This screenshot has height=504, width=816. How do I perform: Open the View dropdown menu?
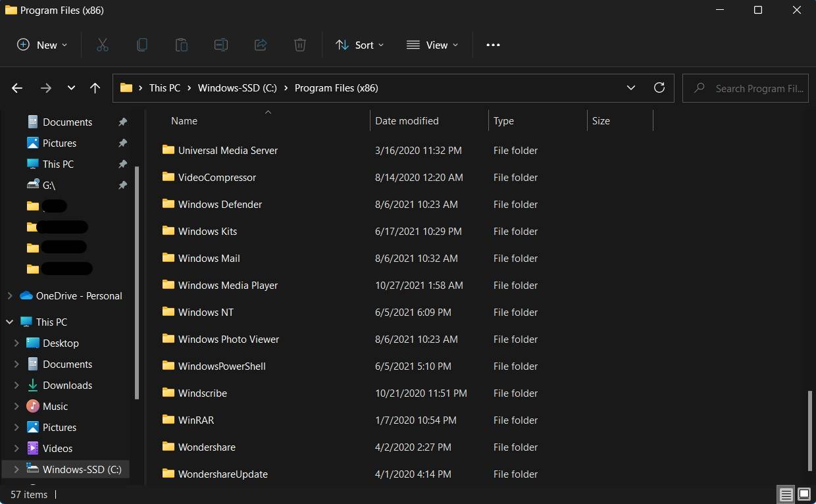(432, 45)
